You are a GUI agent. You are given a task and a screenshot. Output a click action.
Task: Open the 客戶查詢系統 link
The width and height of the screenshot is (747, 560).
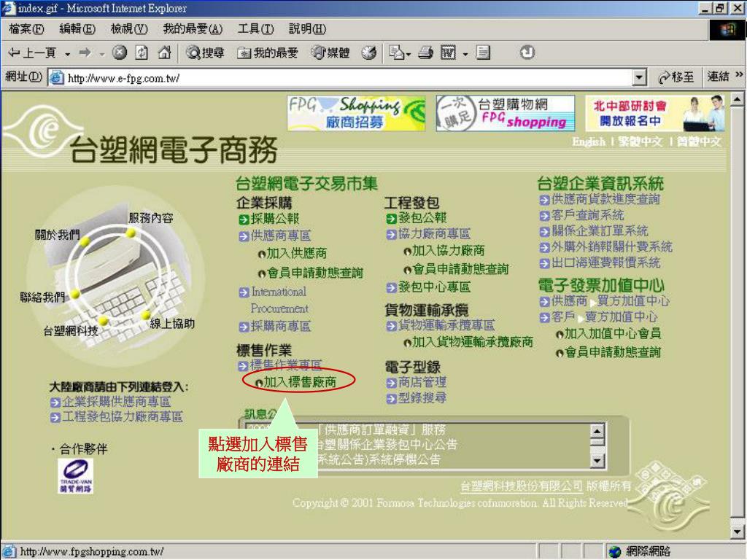tap(587, 215)
